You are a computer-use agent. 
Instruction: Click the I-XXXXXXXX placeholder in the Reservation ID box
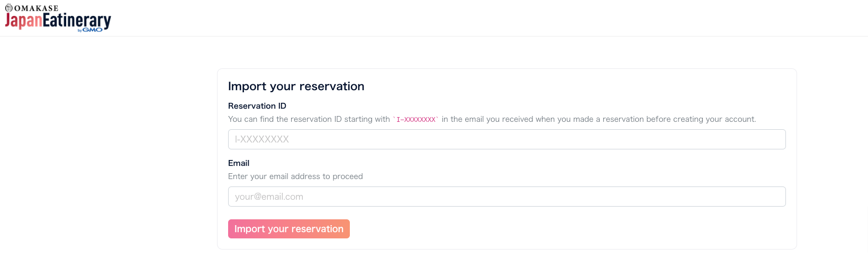(262, 139)
